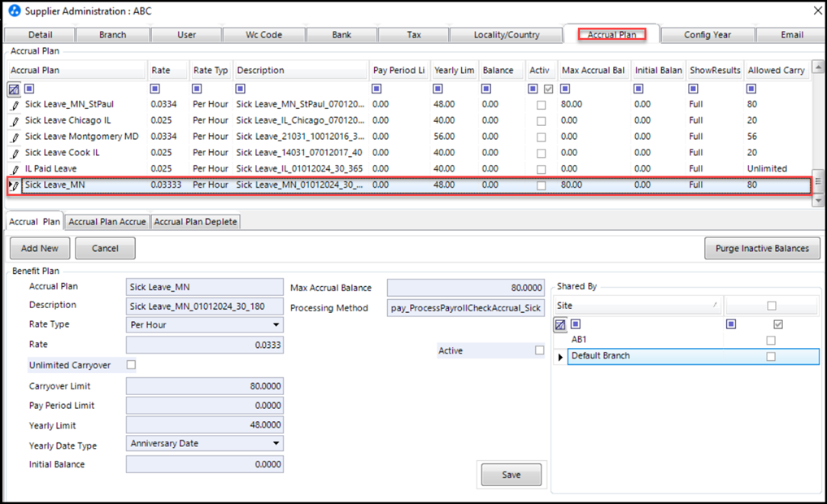Open the Yearly Date Type dropdown
This screenshot has width=827, height=504.
276,443
